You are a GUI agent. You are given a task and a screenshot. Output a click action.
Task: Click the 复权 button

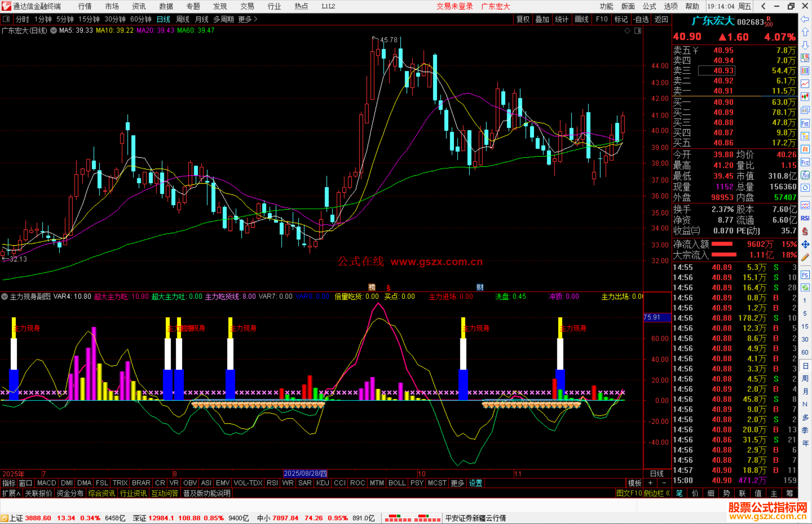pos(523,19)
